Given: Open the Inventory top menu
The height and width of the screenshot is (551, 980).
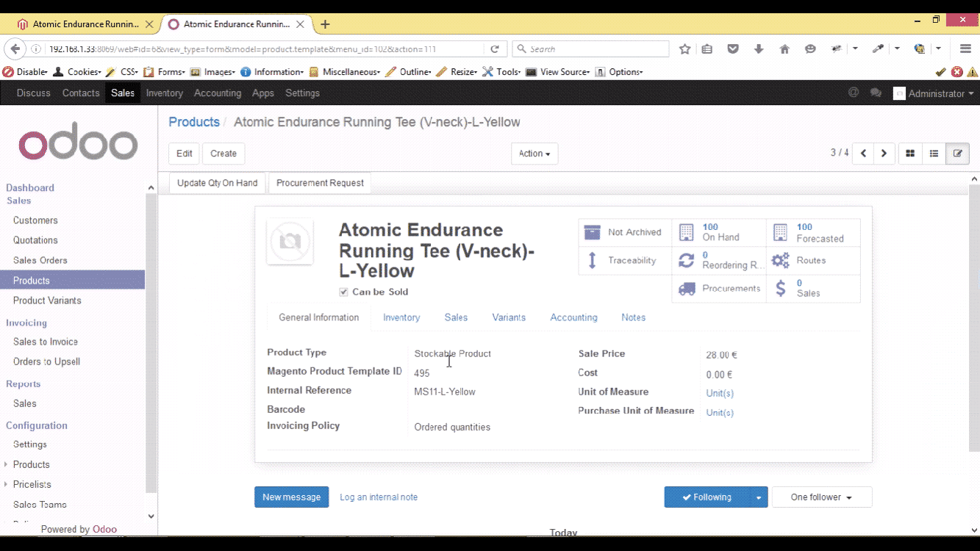Looking at the screenshot, I should pyautogui.click(x=164, y=93).
